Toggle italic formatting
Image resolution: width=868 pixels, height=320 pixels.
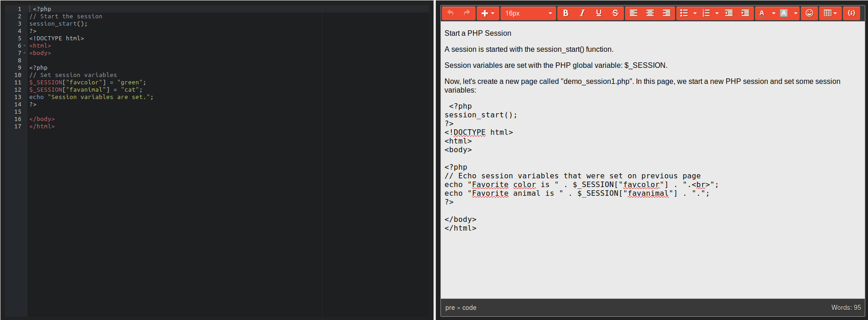582,13
